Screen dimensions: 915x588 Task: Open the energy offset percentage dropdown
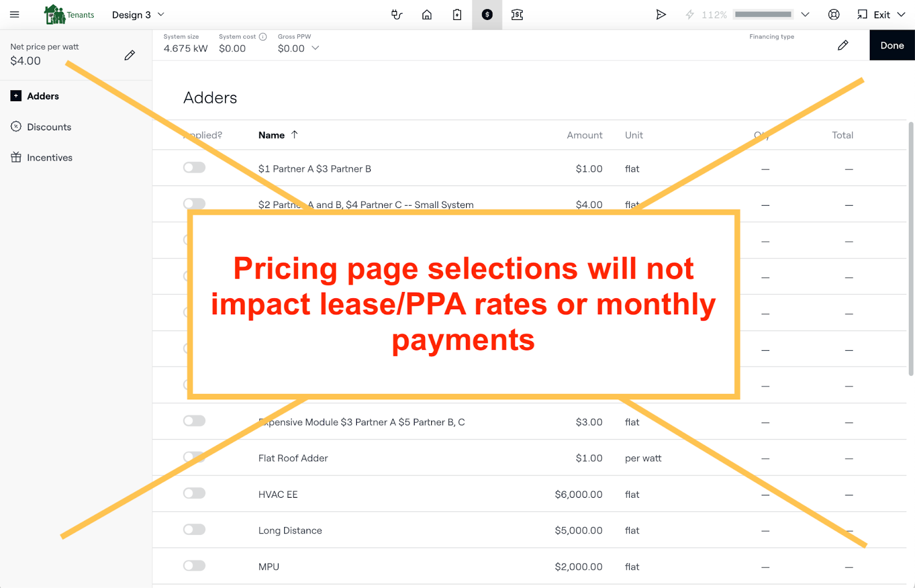pos(805,15)
